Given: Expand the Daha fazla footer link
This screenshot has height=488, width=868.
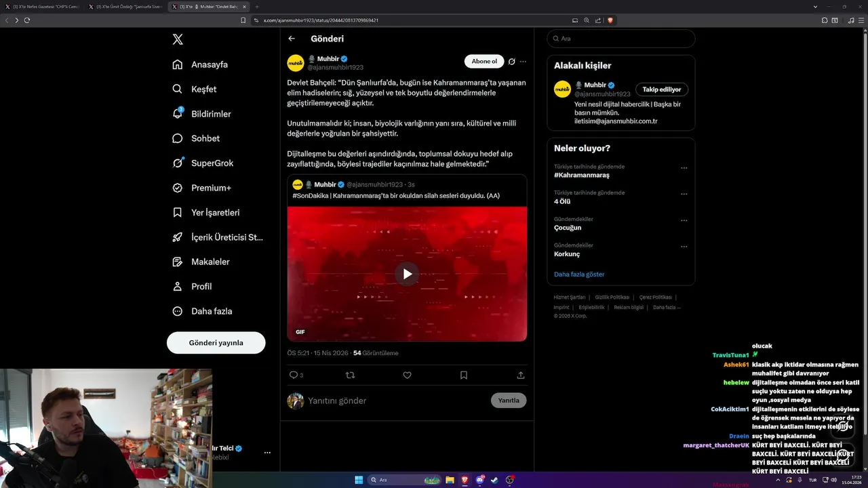Looking at the screenshot, I should tap(667, 307).
